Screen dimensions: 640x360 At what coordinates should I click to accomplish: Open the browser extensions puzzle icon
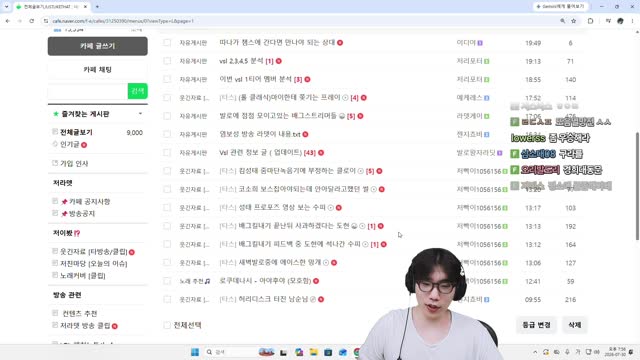pyautogui.click(x=591, y=21)
